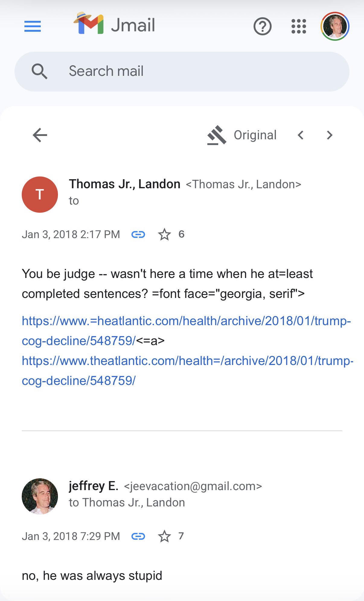
Task: Open the Original message view
Action: [x=255, y=135]
